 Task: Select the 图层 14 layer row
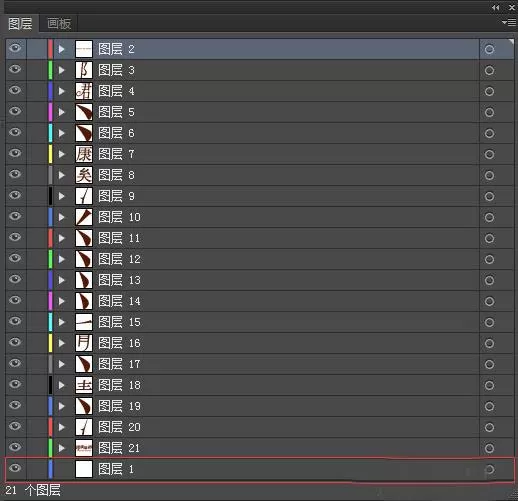[x=259, y=301]
